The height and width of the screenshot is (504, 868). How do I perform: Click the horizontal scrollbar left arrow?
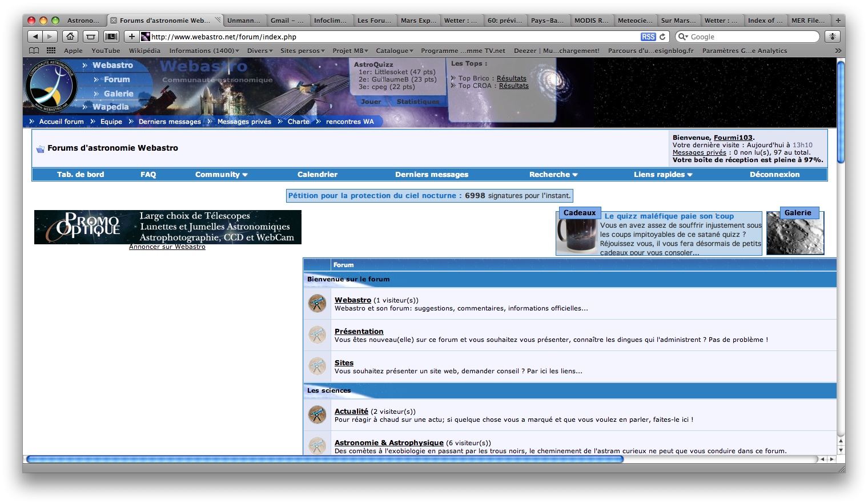822,459
